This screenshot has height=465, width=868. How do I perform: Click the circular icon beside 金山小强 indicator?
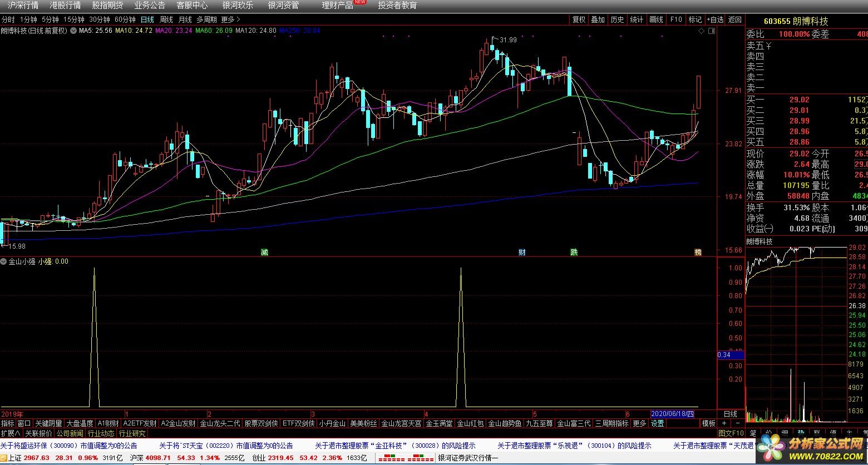click(4, 261)
